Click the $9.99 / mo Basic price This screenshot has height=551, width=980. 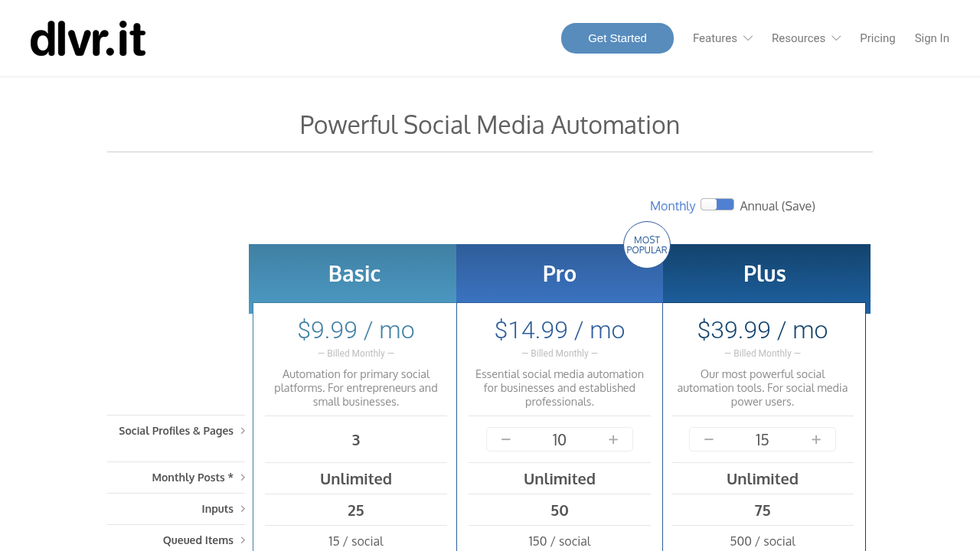point(356,330)
